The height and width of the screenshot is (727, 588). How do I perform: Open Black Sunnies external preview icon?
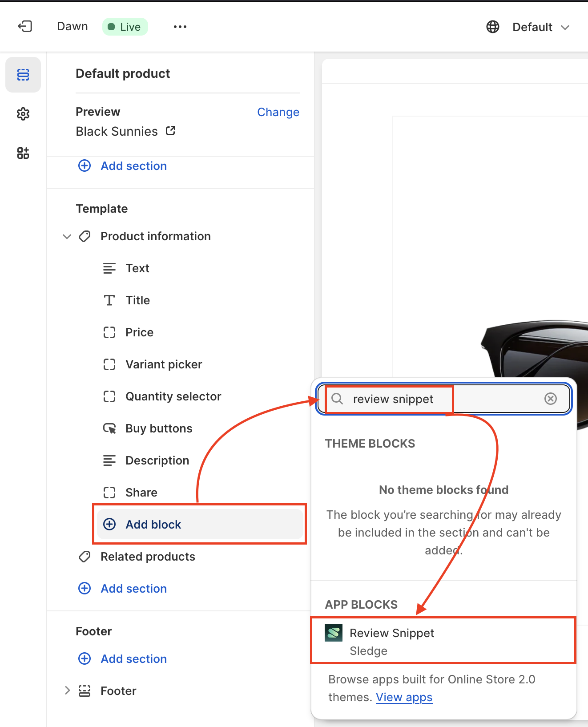[x=171, y=131]
